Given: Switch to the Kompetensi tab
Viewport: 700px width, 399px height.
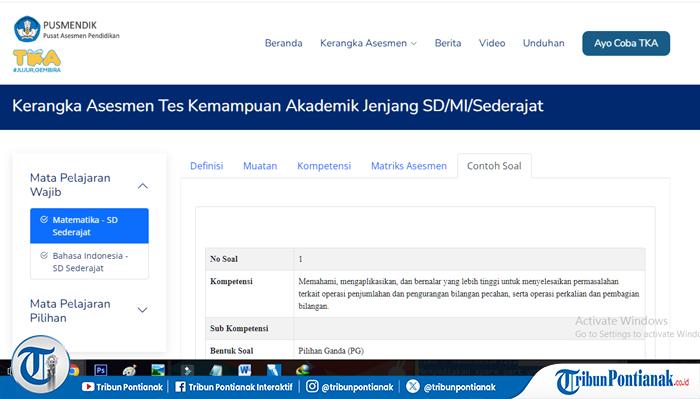Looking at the screenshot, I should [324, 166].
